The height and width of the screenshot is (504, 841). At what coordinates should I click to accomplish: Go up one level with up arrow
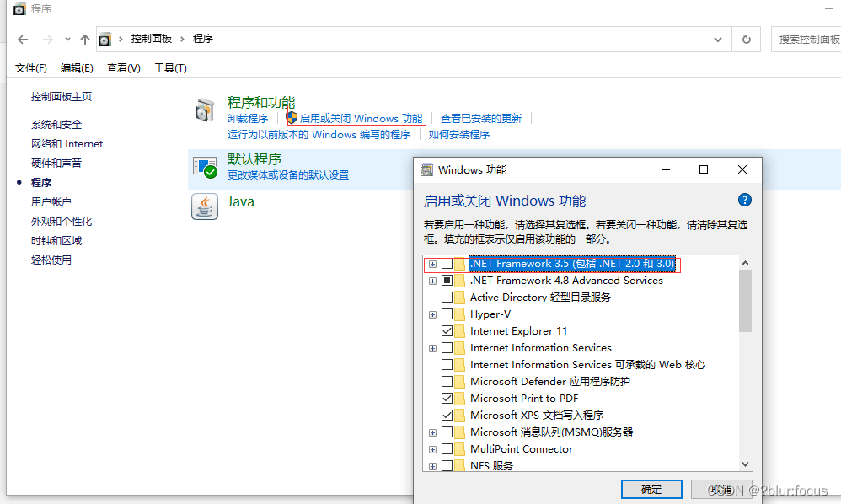85,40
